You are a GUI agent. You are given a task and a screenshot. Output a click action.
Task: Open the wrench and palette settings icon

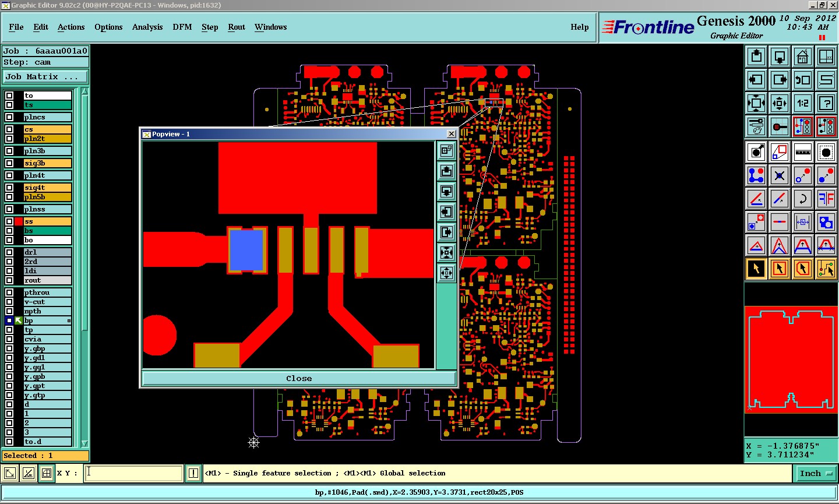pos(756,126)
